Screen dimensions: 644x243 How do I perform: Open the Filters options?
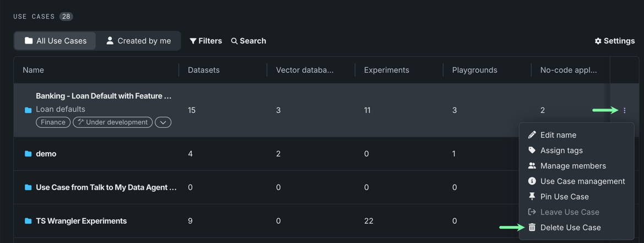[x=205, y=41]
